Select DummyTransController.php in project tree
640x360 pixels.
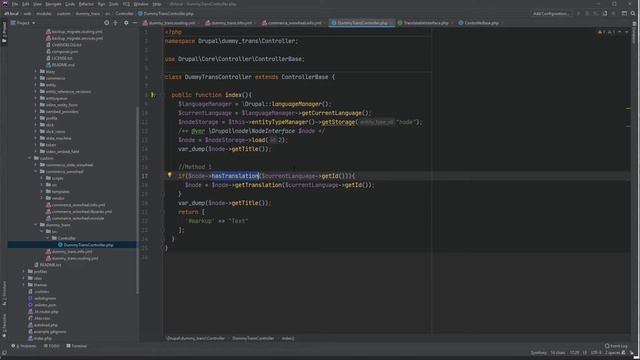[x=88, y=245]
